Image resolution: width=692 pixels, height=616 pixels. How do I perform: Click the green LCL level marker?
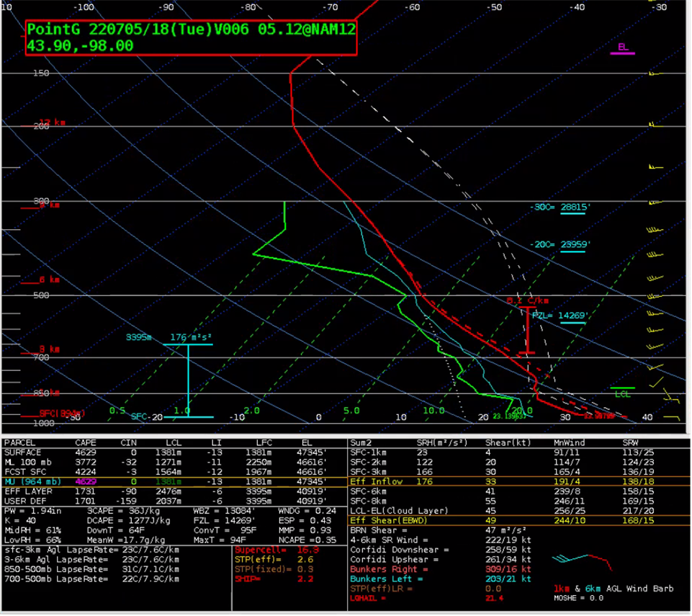[x=622, y=392]
